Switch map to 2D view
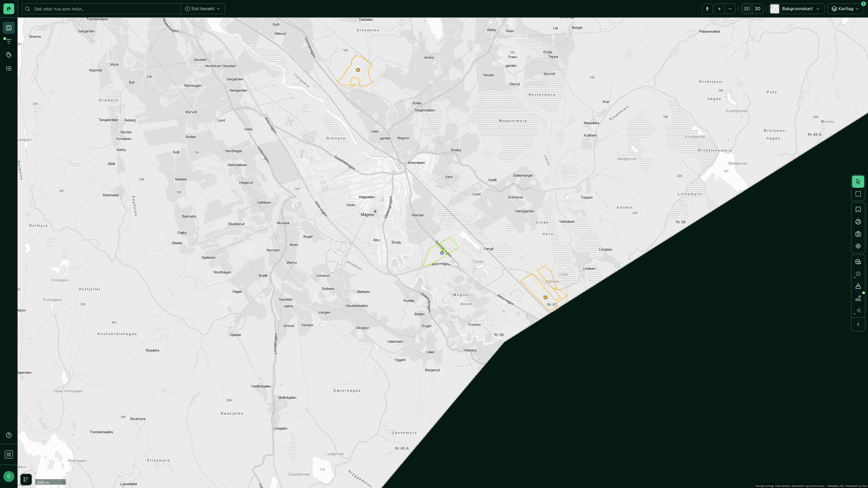 [x=747, y=9]
